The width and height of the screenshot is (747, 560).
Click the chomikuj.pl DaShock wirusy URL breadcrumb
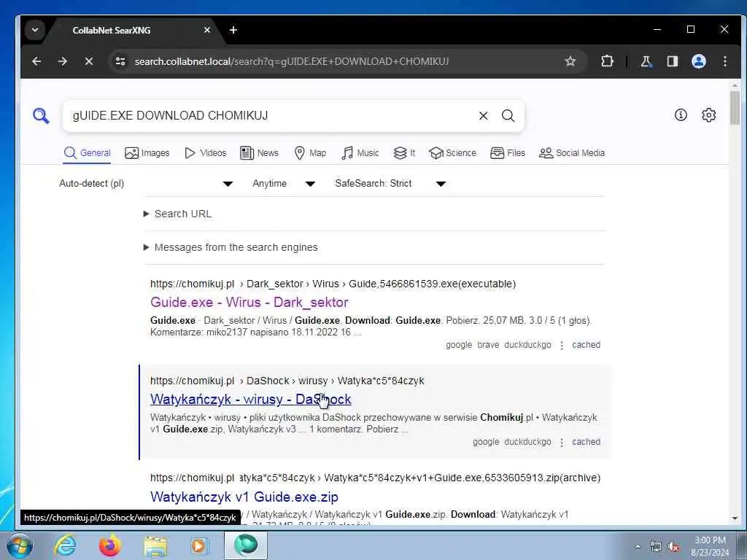287,381
